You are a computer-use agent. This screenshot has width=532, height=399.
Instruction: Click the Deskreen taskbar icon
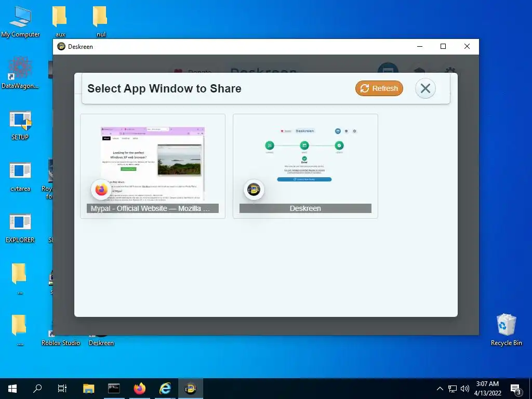click(x=191, y=389)
